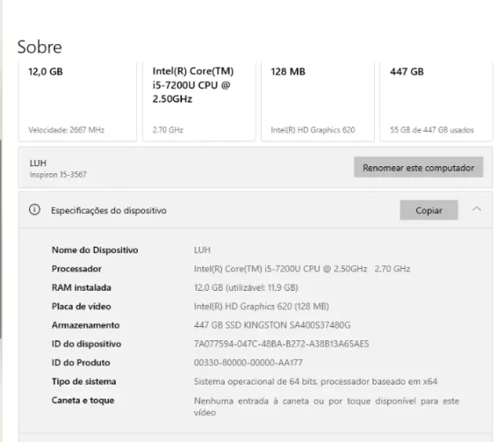Click the LUH computer name in header
Screen dimensions: 504x442
click(38, 163)
